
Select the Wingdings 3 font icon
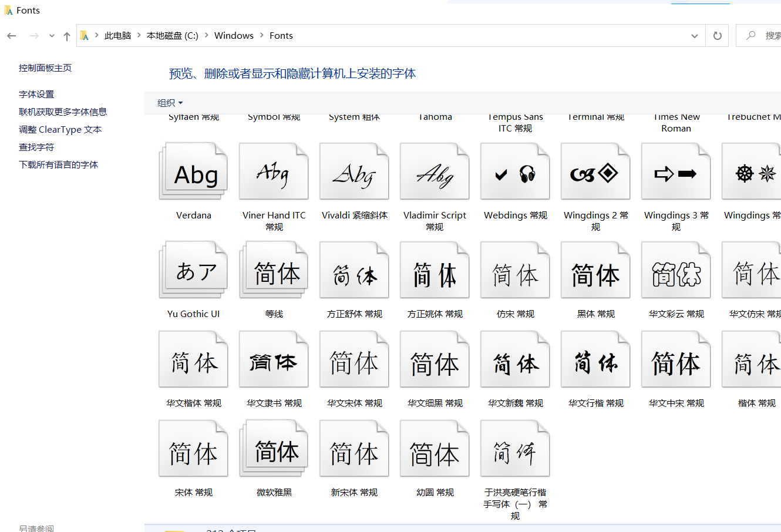pos(676,171)
